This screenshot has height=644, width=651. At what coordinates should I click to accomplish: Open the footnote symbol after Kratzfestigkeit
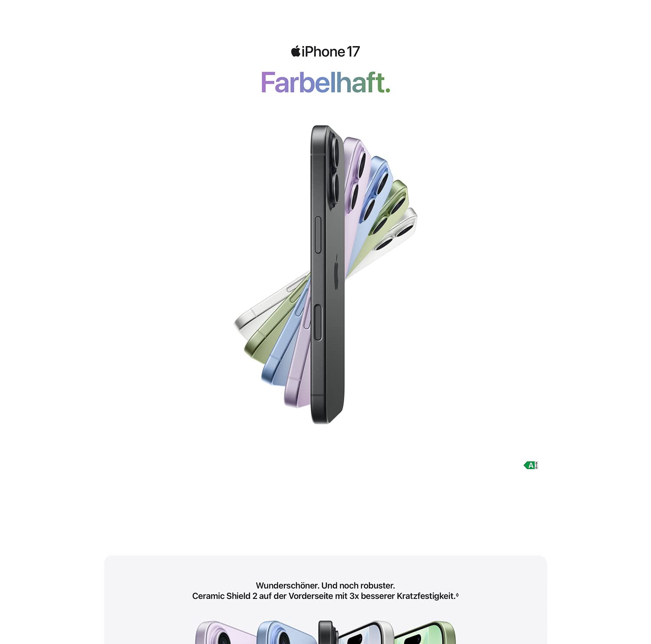pos(457,595)
